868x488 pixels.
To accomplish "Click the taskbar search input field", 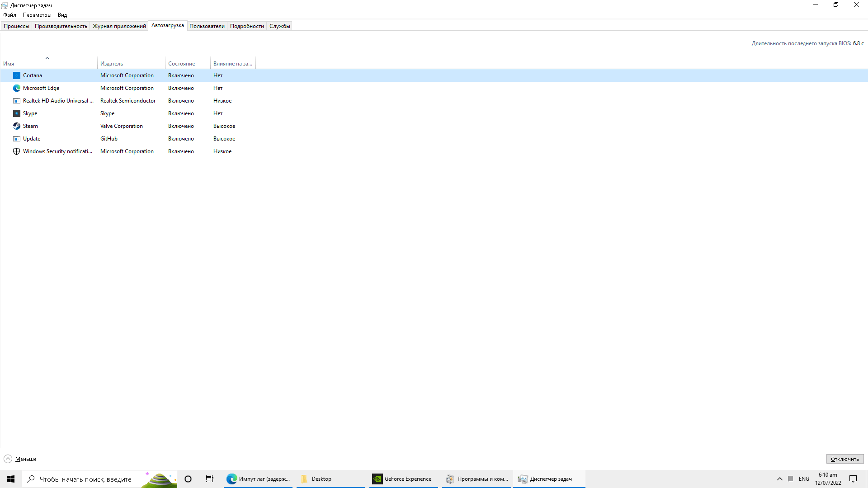I will pos(99,479).
